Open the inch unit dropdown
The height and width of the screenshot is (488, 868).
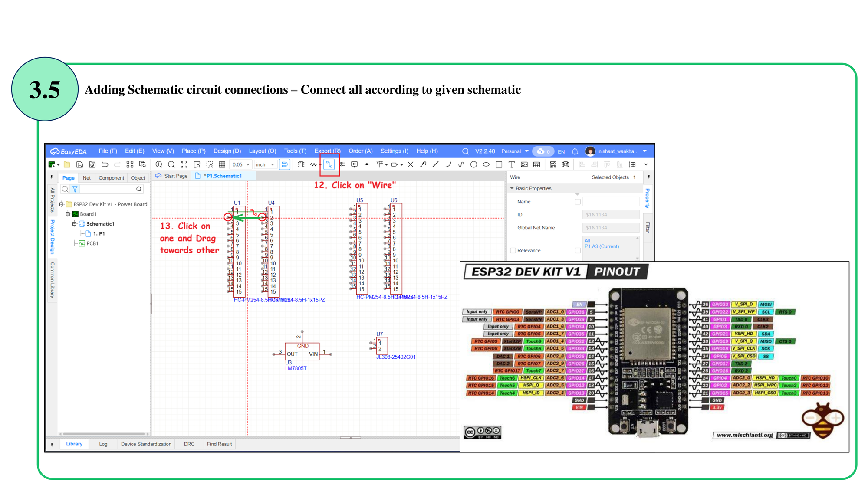[265, 164]
